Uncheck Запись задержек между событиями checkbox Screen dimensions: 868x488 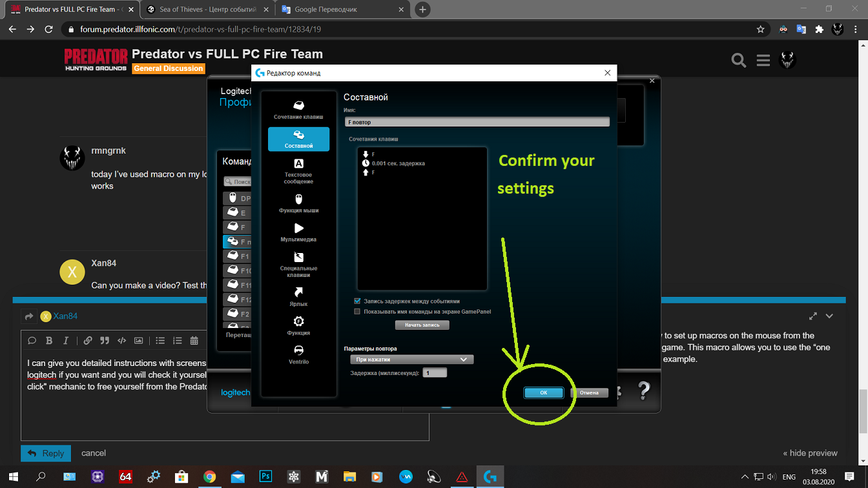tap(357, 301)
